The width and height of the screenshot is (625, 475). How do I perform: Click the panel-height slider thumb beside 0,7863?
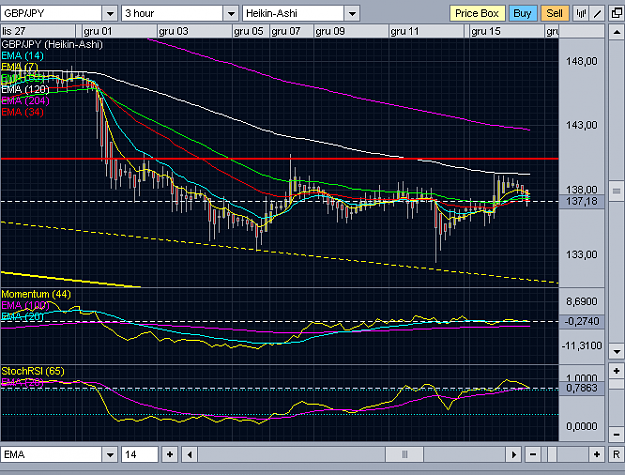[616, 384]
